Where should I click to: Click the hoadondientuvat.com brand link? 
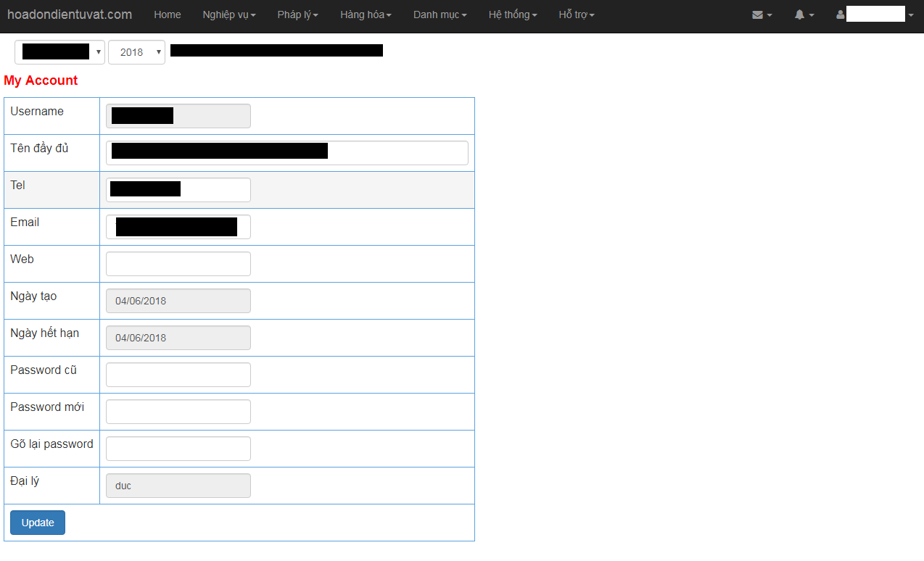70,14
